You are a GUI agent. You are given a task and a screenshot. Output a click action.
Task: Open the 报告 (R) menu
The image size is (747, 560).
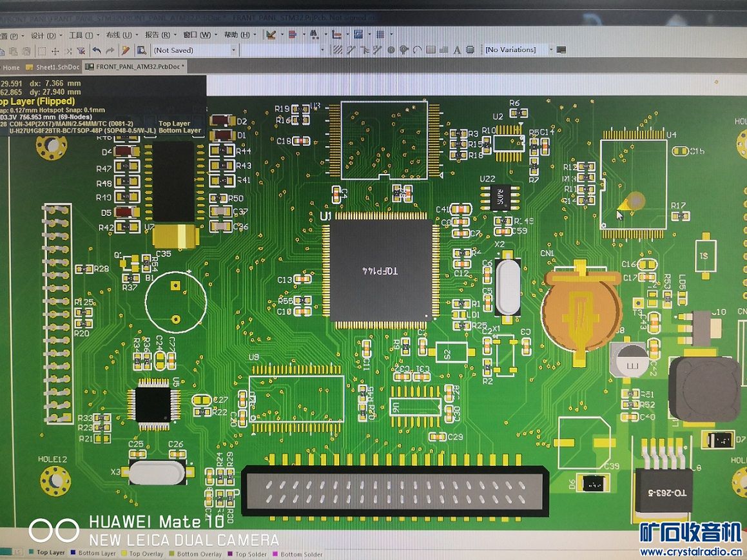[157, 35]
